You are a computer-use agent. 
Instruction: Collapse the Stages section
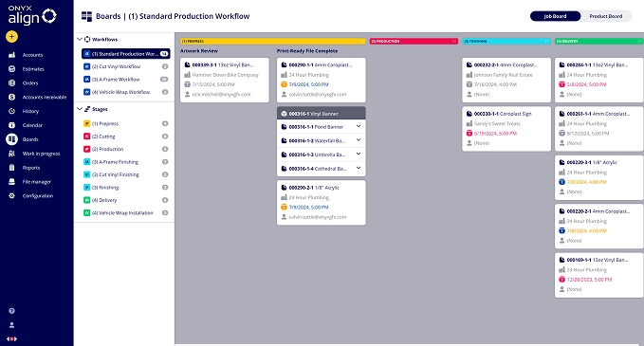pos(80,109)
